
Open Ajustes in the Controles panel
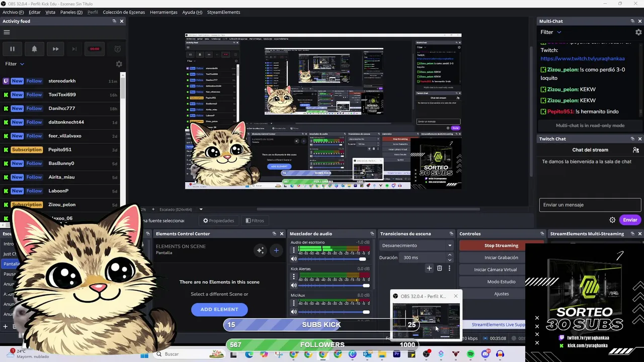click(x=501, y=294)
